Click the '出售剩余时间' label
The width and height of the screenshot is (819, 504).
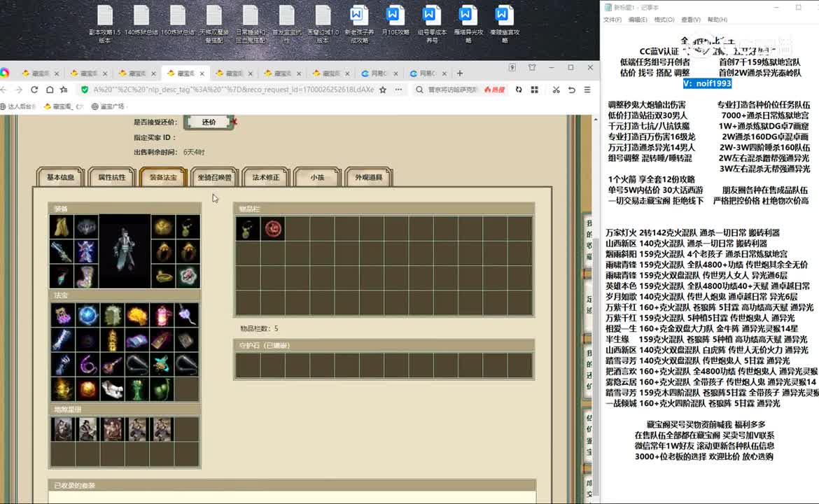(156, 152)
